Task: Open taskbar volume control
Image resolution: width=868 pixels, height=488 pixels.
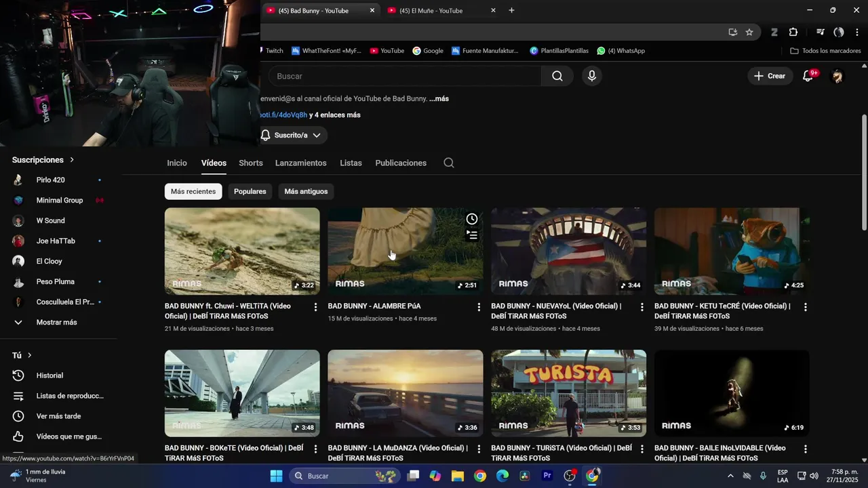Action: pyautogui.click(x=814, y=476)
